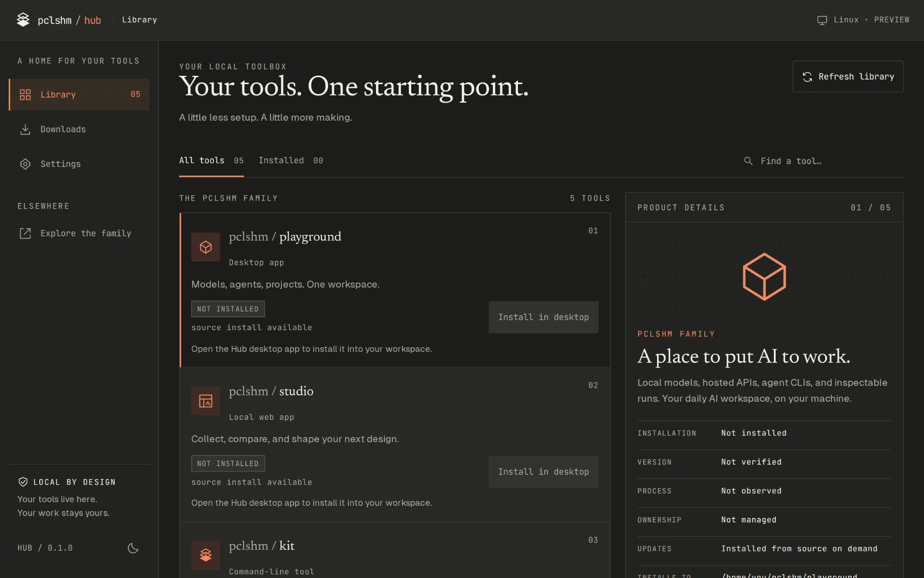Open Downloads from the sidebar
The image size is (924, 578).
click(x=79, y=129)
